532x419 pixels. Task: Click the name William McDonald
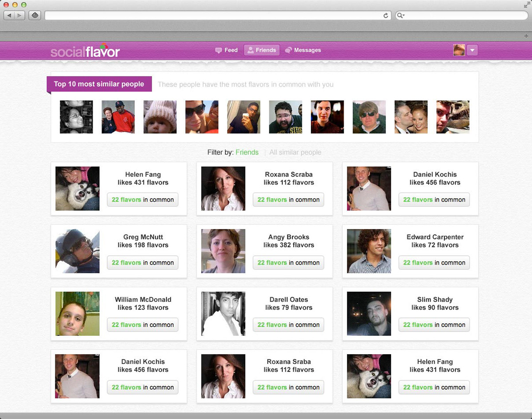143,299
